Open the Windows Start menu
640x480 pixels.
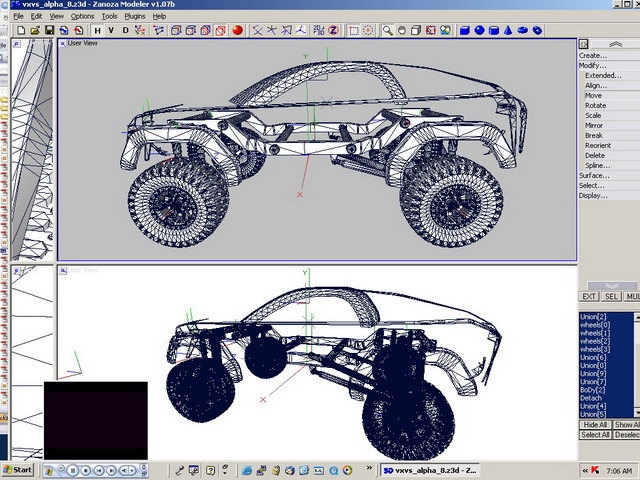17,469
